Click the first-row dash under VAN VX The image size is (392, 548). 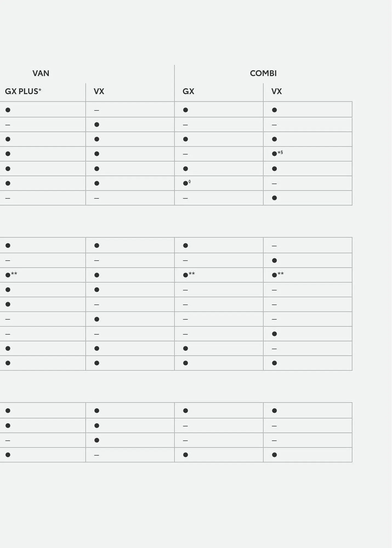(96, 110)
